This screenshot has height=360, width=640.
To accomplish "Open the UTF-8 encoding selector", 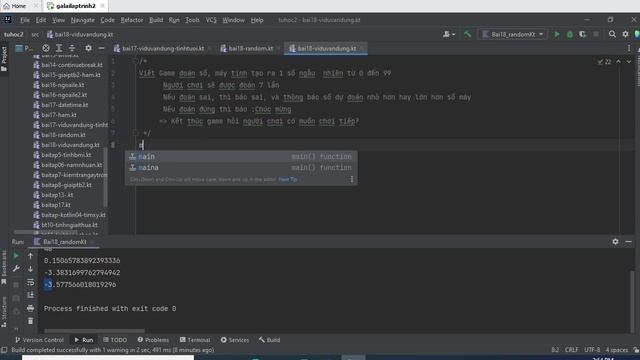I will (x=592, y=350).
